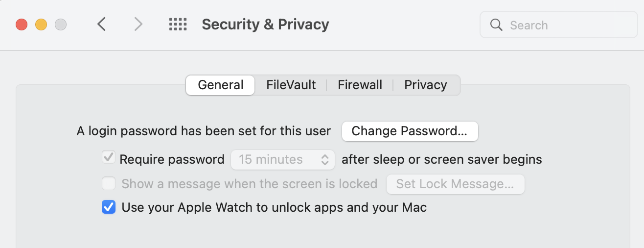This screenshot has height=248, width=644.
Task: Go forward with the right chevron
Action: coord(138,24)
